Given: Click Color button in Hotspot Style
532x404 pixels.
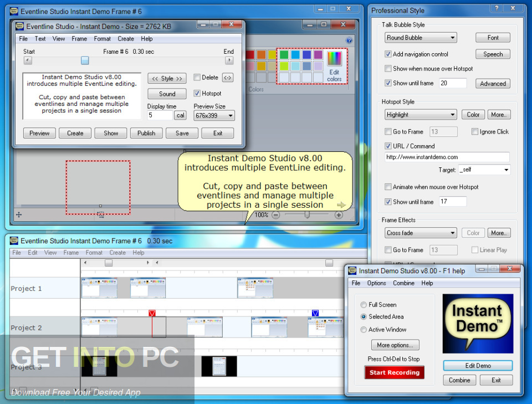Looking at the screenshot, I should click(x=473, y=115).
